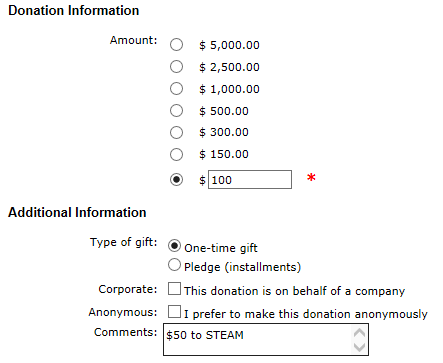Click the Comments box scroll down arrow
The height and width of the screenshot is (363, 443).
tap(359, 347)
